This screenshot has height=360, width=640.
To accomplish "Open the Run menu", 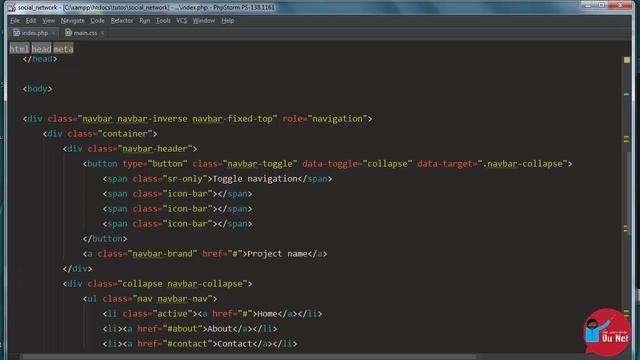I will click(144, 20).
